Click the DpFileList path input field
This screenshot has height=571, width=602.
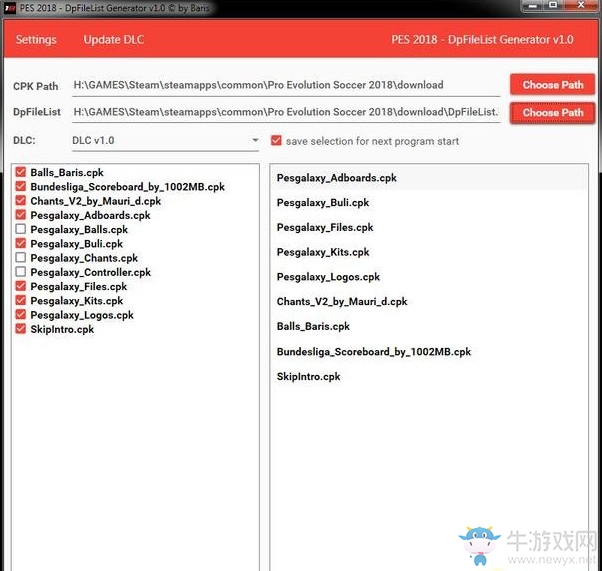tap(286, 112)
